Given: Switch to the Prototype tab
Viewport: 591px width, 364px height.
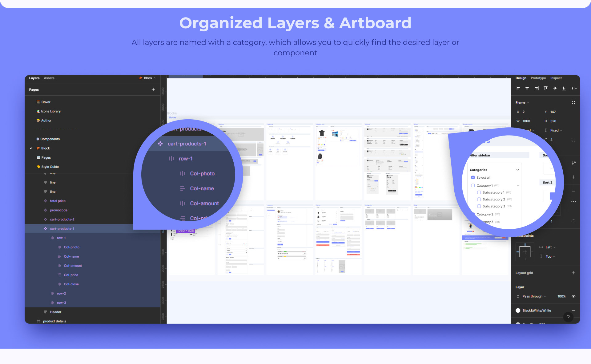Looking at the screenshot, I should click(x=538, y=78).
